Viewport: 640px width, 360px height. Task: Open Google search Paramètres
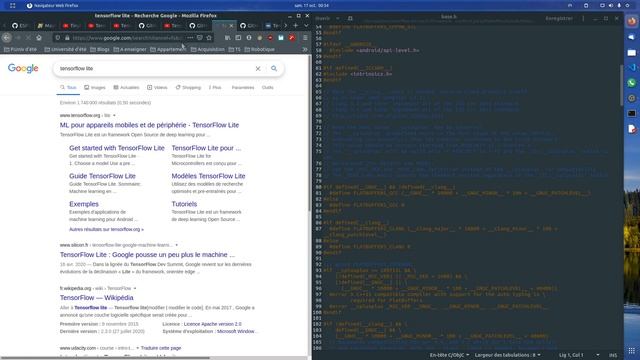[242, 87]
